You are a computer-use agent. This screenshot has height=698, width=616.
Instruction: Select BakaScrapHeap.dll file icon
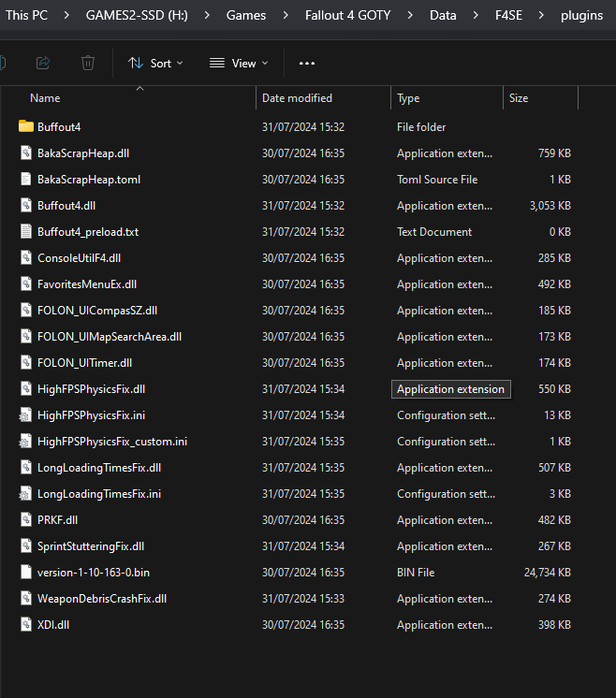coord(26,153)
